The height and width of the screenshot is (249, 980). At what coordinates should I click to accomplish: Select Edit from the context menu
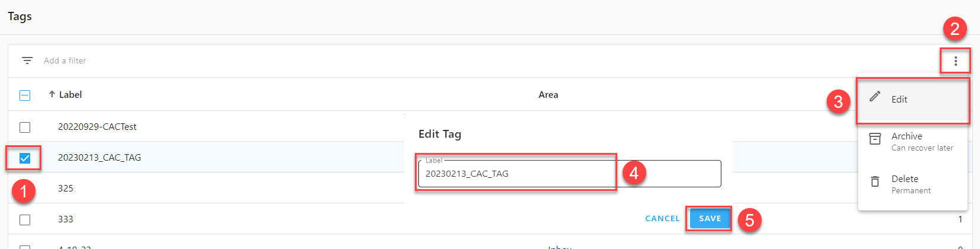coord(900,100)
